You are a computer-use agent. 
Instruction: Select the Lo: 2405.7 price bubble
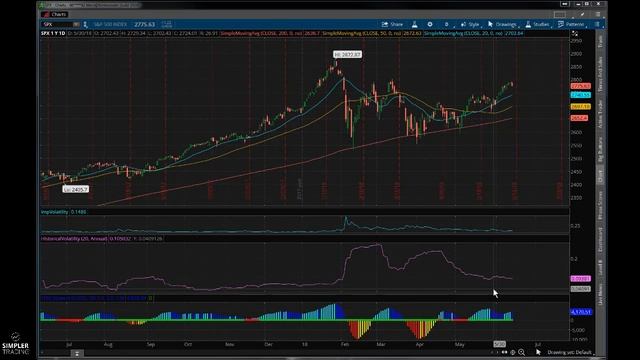pyautogui.click(x=76, y=189)
